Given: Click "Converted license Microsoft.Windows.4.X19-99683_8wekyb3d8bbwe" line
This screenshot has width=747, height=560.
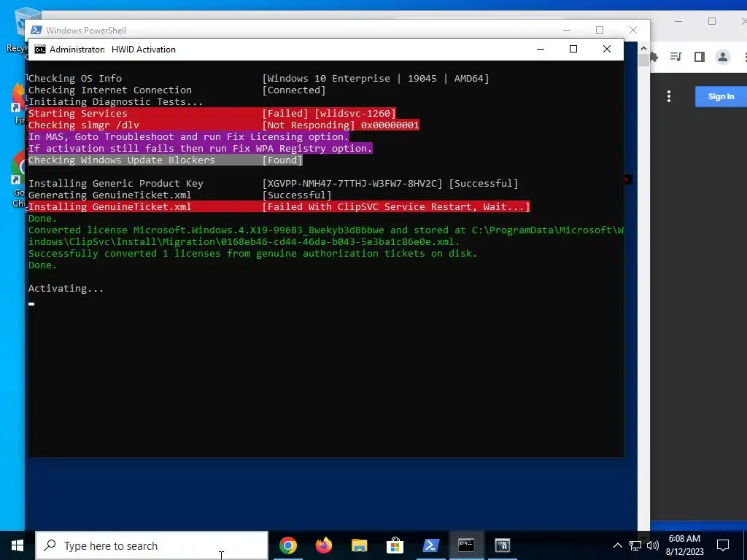Looking at the screenshot, I should (326, 230).
